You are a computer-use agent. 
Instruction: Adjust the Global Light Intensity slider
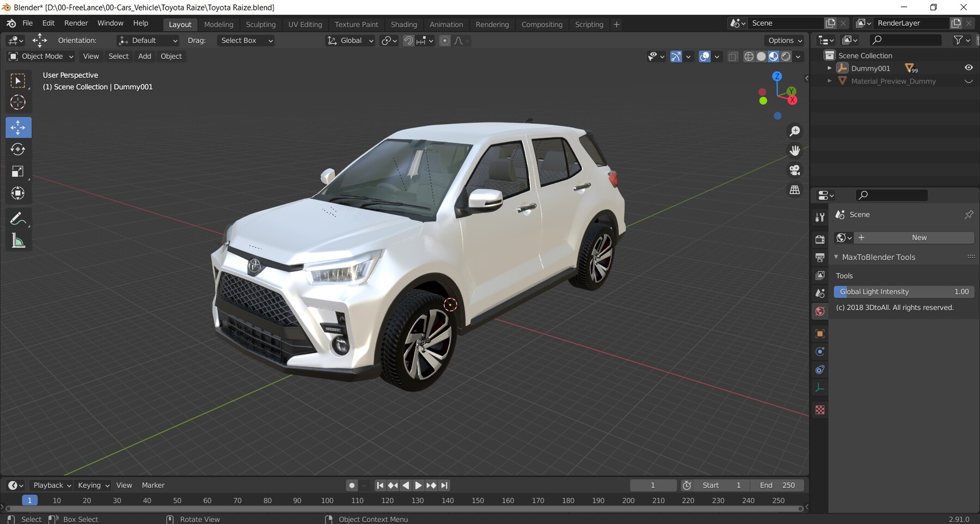[x=904, y=291]
